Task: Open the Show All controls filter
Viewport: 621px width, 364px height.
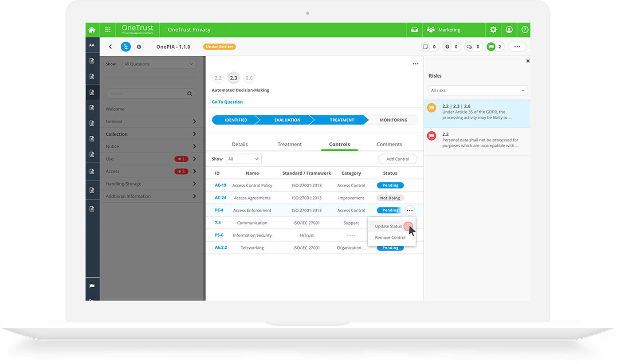Action: (x=244, y=159)
